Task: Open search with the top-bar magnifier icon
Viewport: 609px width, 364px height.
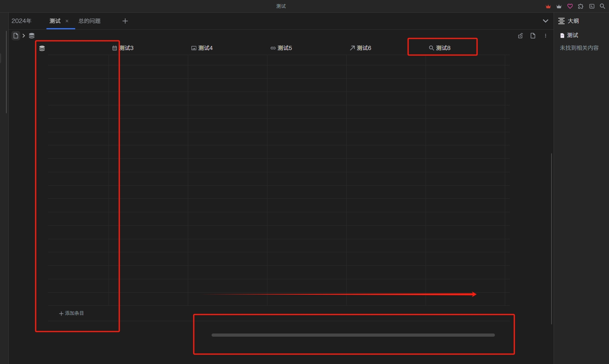Action: [x=603, y=6]
